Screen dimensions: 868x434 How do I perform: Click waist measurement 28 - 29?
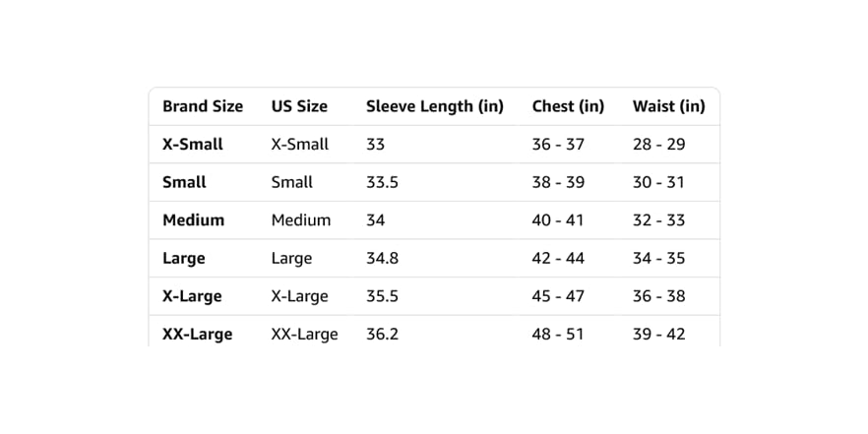(x=658, y=145)
